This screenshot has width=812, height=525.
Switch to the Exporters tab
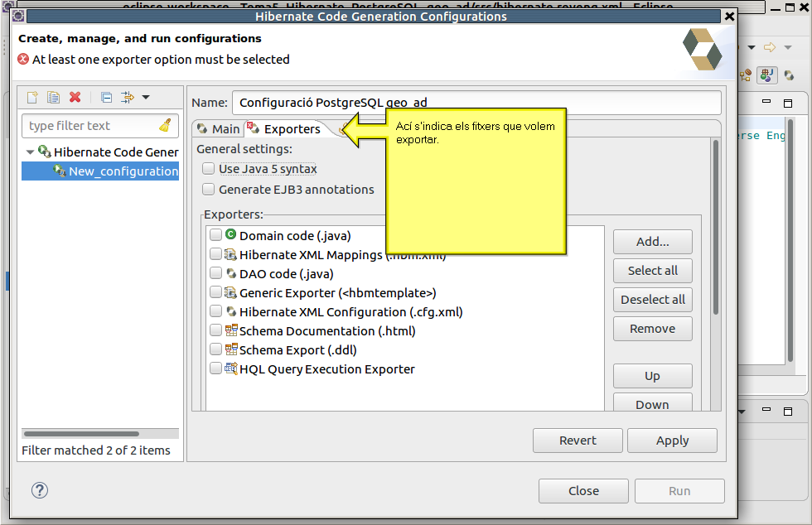(x=283, y=129)
